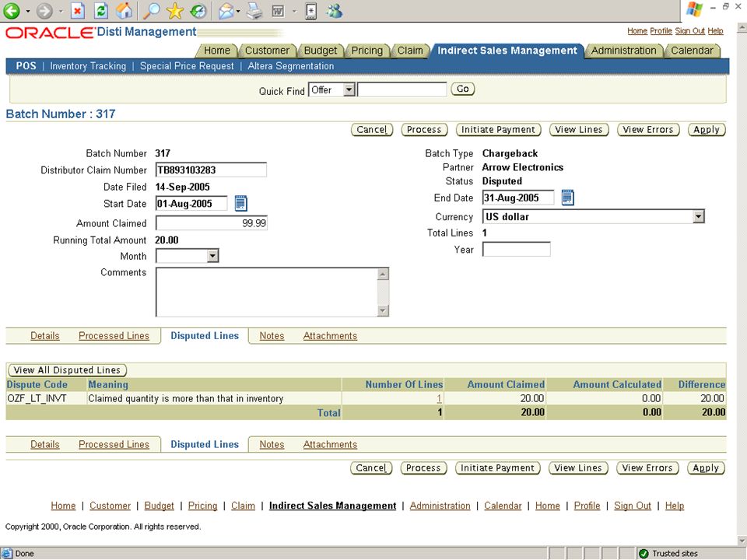Viewport: 747px width, 560px height.
Task: Click top Apply button
Action: pos(707,130)
